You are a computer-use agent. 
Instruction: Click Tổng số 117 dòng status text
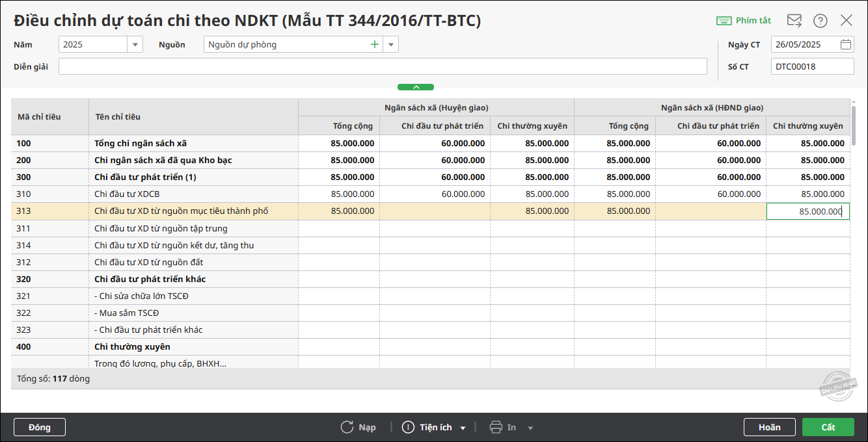(x=53, y=378)
